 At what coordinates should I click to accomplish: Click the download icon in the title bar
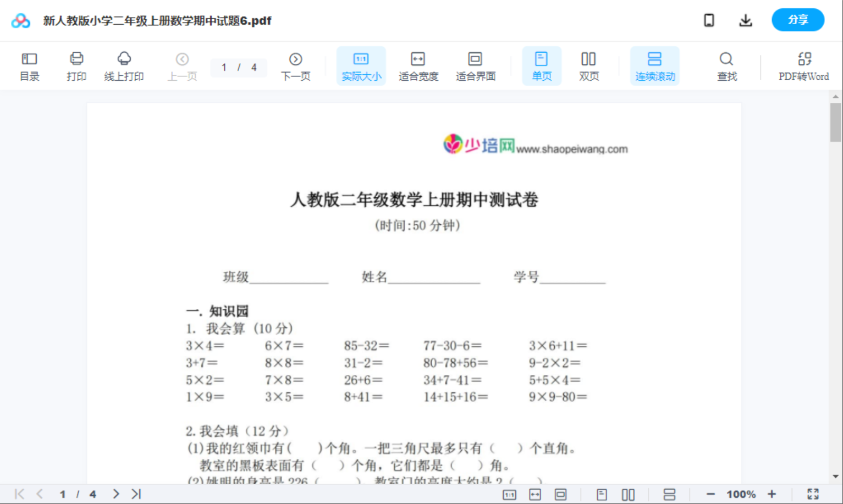click(x=746, y=20)
